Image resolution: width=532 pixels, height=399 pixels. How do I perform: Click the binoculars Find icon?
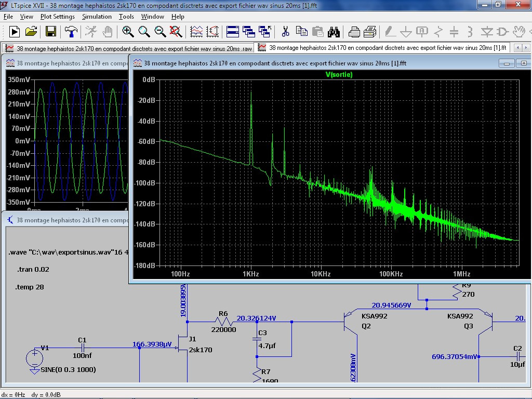tap(334, 32)
